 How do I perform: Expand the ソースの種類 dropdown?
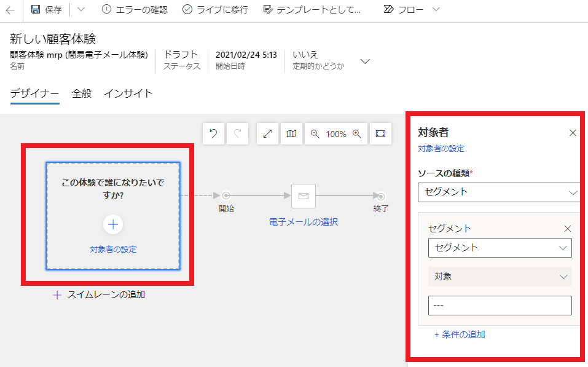(498, 192)
